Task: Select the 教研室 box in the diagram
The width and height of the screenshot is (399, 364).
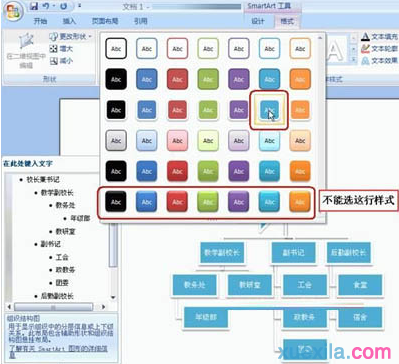Action: 250,285
